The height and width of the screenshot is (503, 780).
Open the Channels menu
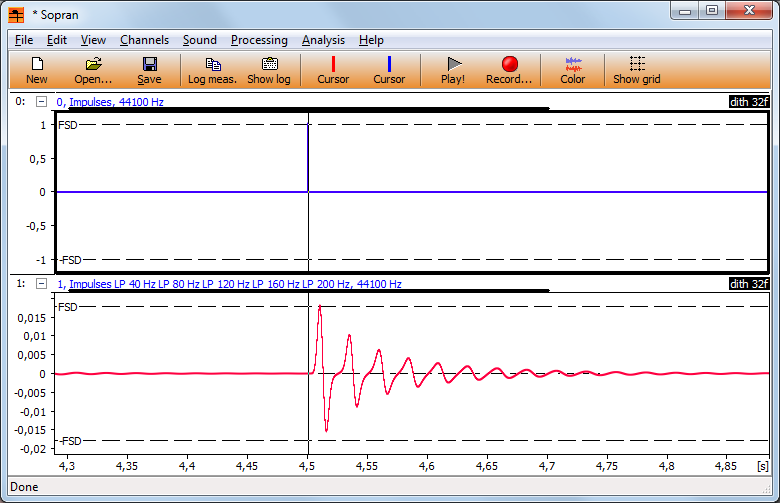(x=145, y=40)
